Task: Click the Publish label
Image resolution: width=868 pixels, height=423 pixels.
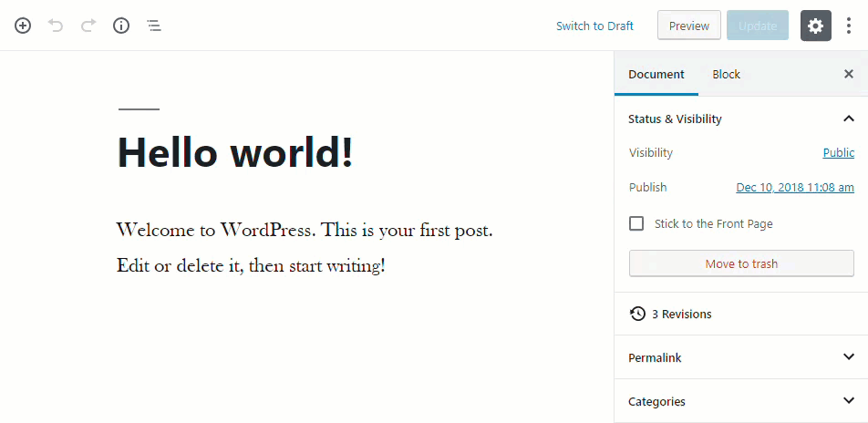Action: (647, 187)
